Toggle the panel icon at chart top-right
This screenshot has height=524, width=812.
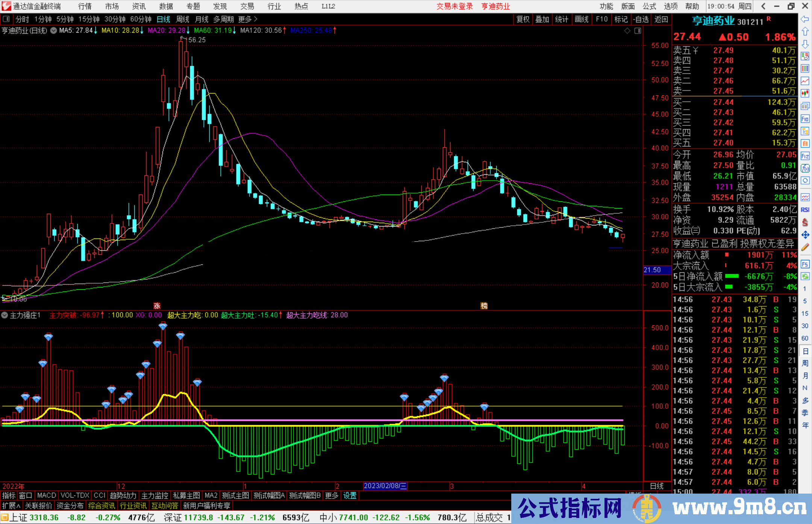click(x=638, y=31)
